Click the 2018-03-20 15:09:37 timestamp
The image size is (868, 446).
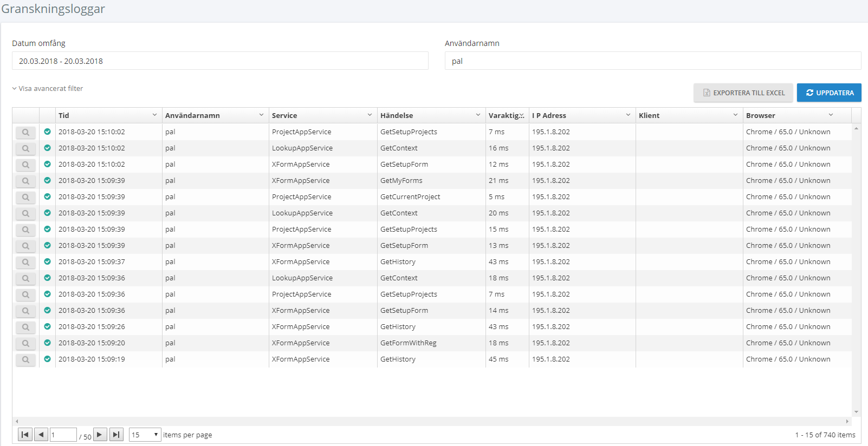[x=92, y=261]
